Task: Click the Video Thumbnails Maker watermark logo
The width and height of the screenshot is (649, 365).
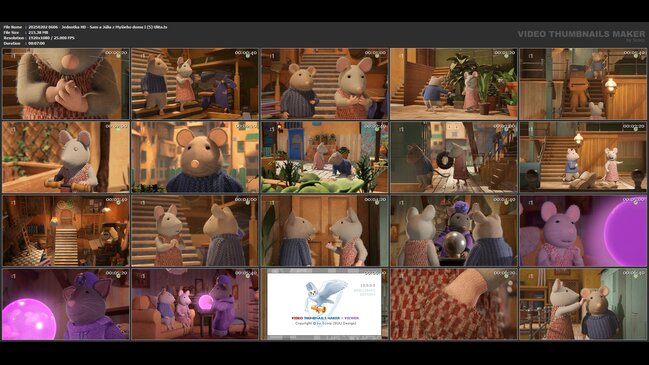Action: coord(581,35)
